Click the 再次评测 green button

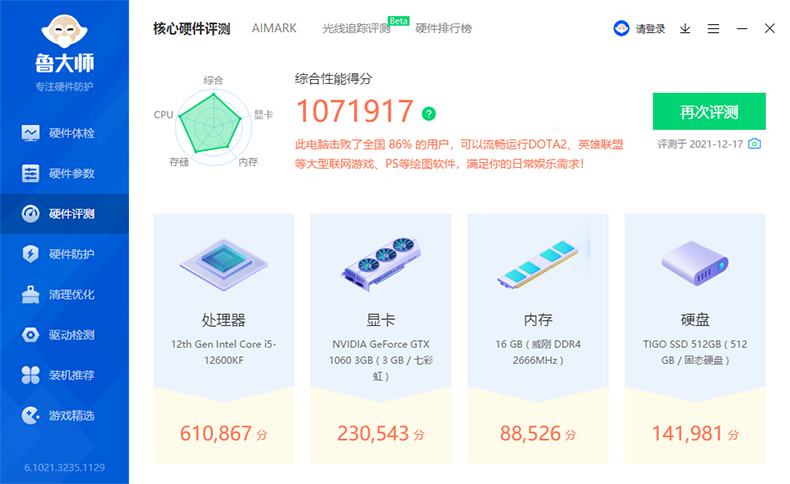point(709,111)
